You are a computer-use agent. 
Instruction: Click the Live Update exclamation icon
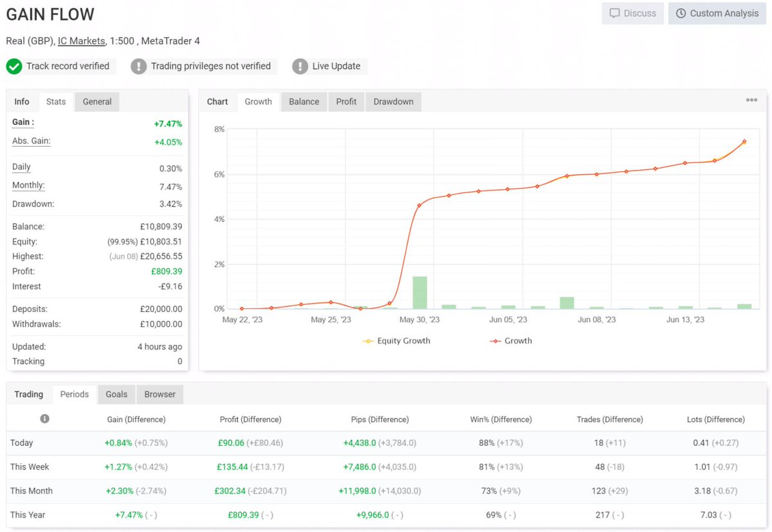(x=300, y=66)
